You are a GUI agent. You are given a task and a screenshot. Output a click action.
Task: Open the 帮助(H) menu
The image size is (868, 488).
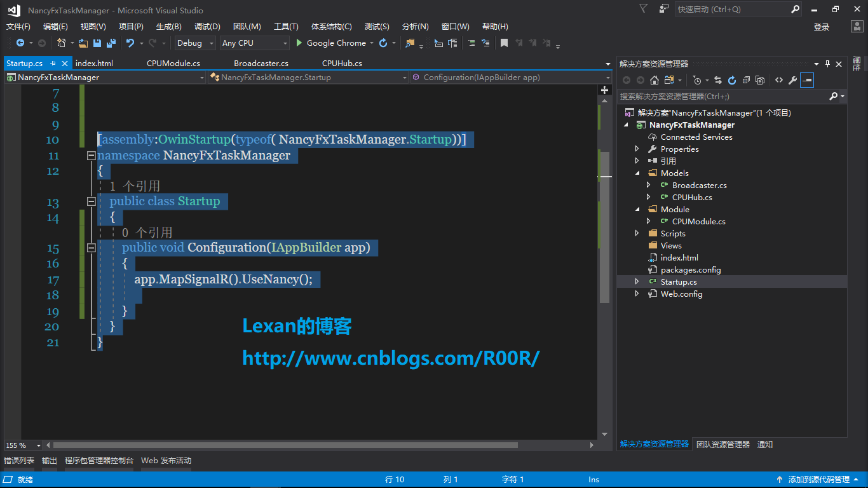(495, 27)
